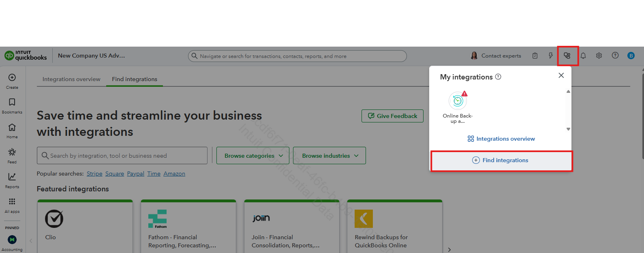Open Joiin - Financial Consolidation card title
Screen dimensions: 644x253
coord(285,241)
